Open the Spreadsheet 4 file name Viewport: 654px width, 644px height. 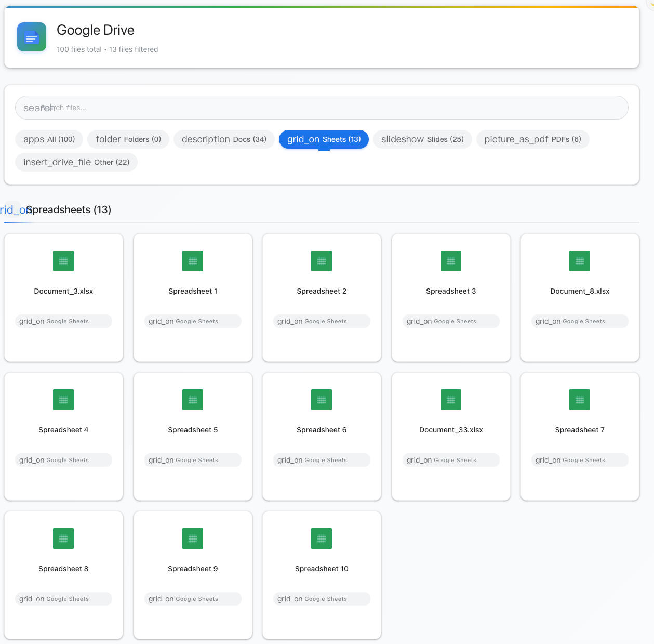[x=63, y=430]
